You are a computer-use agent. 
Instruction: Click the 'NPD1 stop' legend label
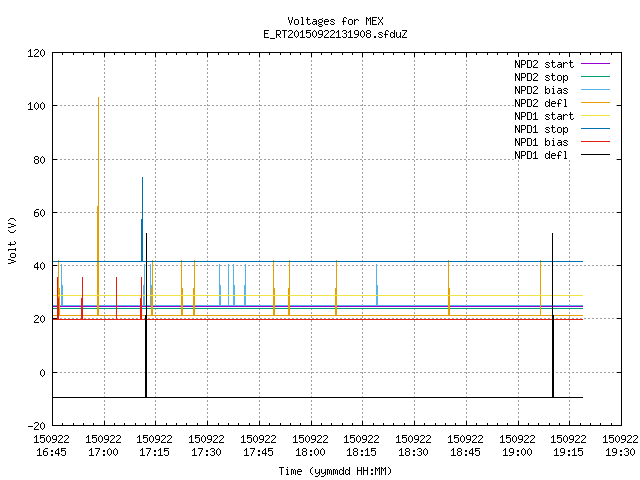(541, 129)
